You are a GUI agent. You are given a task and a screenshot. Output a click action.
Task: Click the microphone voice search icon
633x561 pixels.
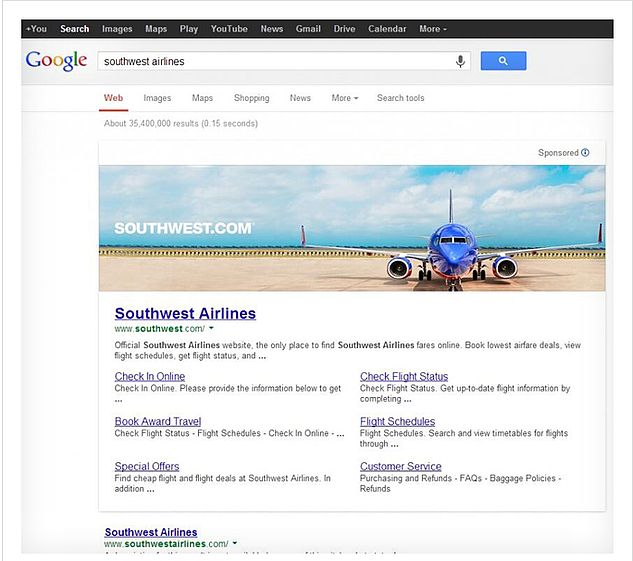click(460, 61)
